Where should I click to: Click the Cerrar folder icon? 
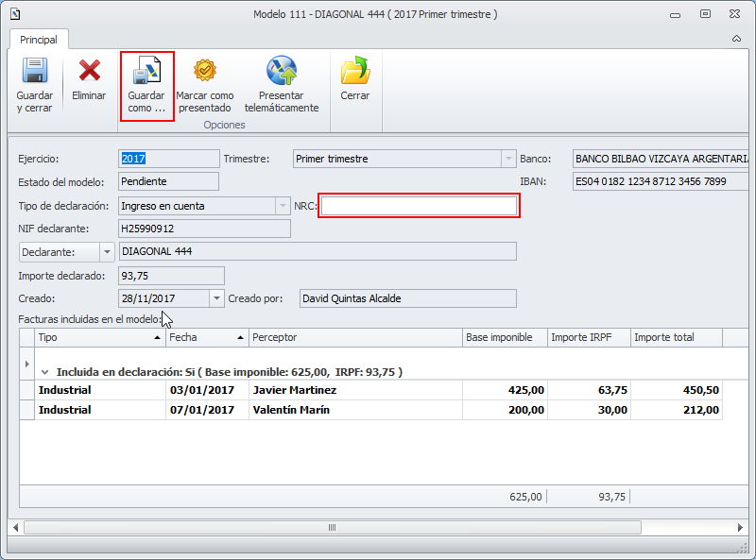[x=355, y=72]
